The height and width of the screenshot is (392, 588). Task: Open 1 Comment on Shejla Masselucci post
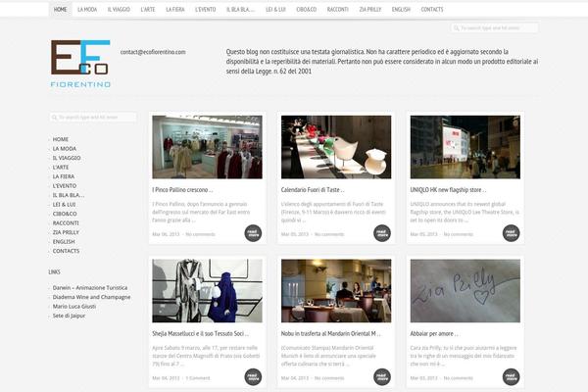pyautogui.click(x=198, y=378)
